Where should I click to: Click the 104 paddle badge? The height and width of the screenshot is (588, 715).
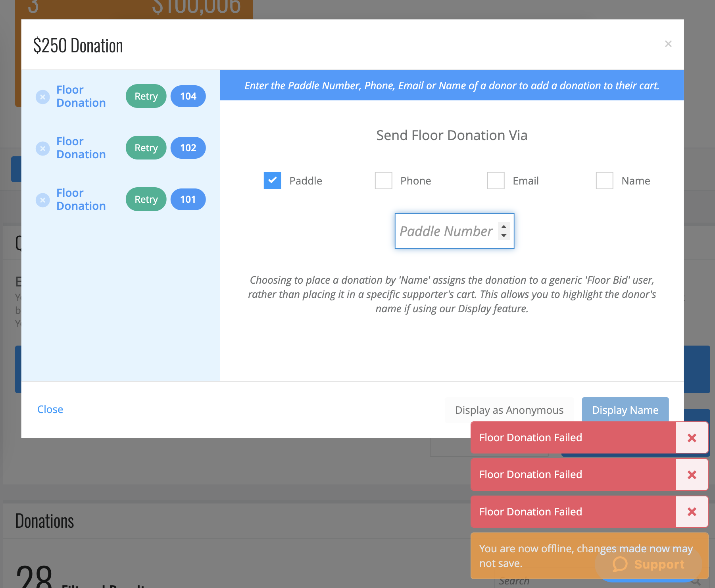(188, 96)
